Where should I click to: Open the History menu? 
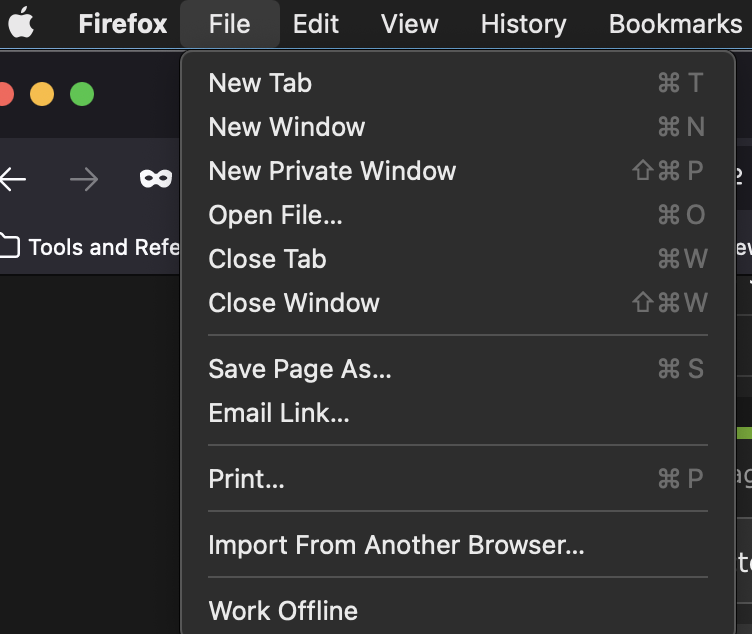coord(523,24)
